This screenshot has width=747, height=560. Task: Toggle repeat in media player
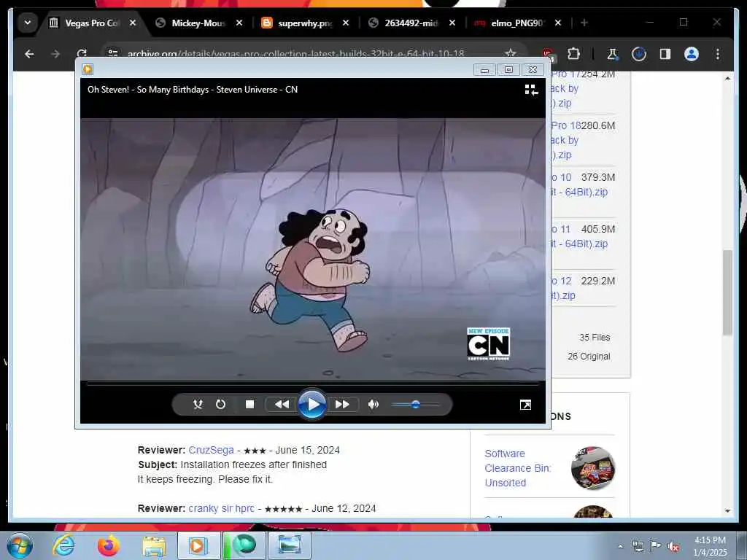click(220, 404)
